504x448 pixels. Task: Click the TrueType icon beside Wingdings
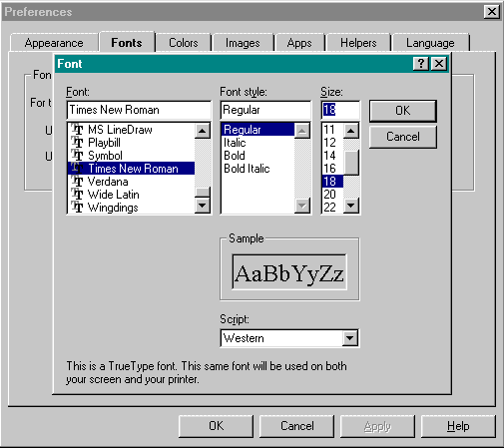point(77,208)
